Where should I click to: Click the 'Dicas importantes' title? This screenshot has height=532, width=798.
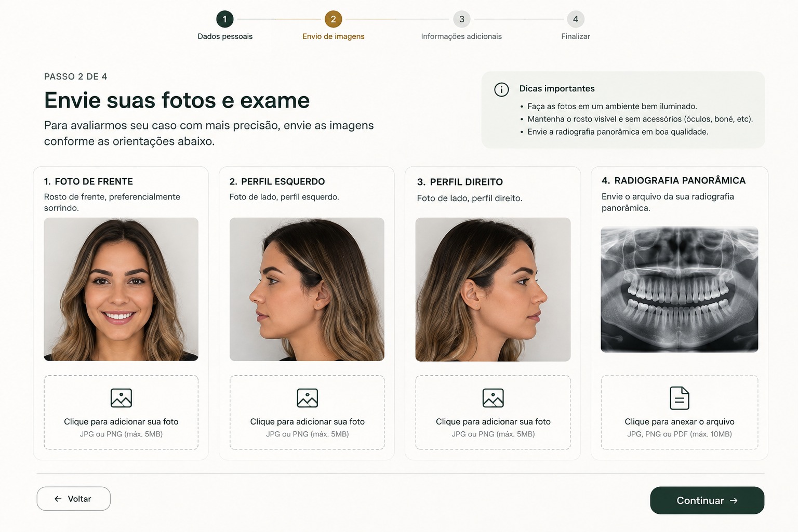coord(557,88)
